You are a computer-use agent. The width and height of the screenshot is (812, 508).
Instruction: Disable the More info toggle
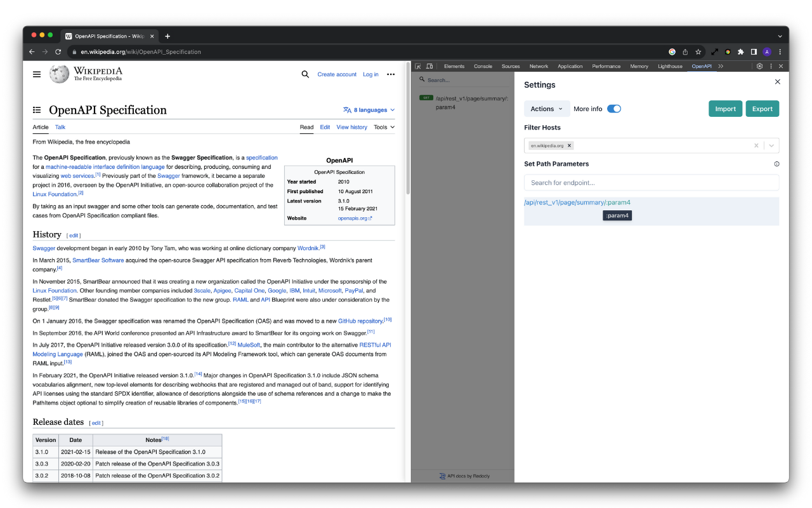coord(614,109)
